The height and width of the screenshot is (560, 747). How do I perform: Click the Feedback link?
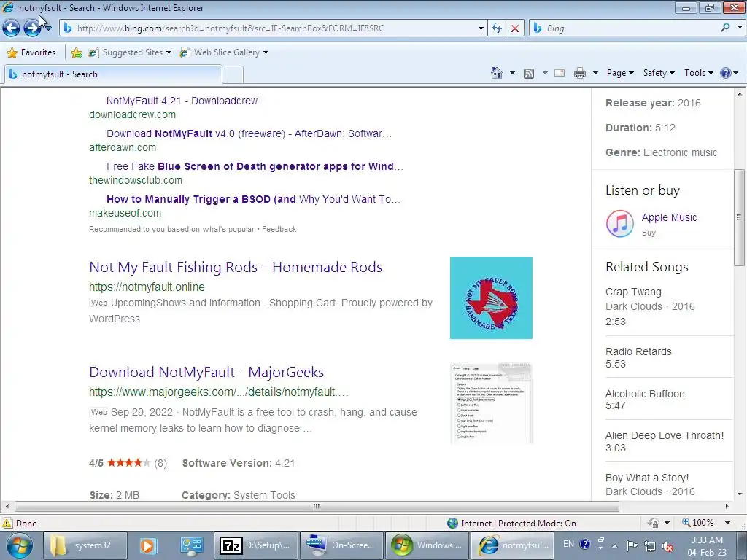279,229
